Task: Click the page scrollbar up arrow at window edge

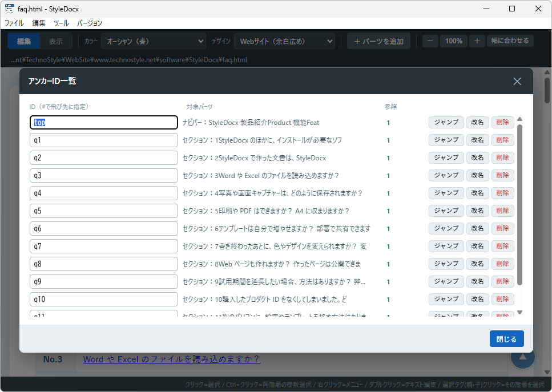Action: tap(547, 72)
